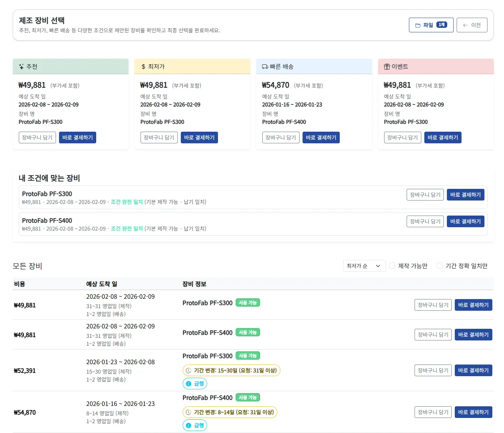Click the dollar icon beside 최저가
The image size is (504, 433).
pos(143,67)
